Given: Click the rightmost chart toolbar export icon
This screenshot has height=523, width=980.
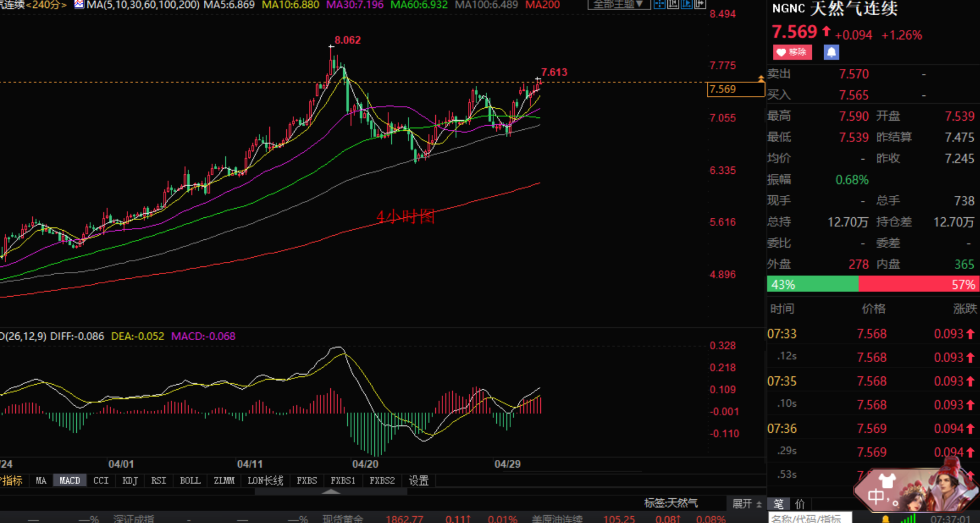Looking at the screenshot, I should [700, 5].
